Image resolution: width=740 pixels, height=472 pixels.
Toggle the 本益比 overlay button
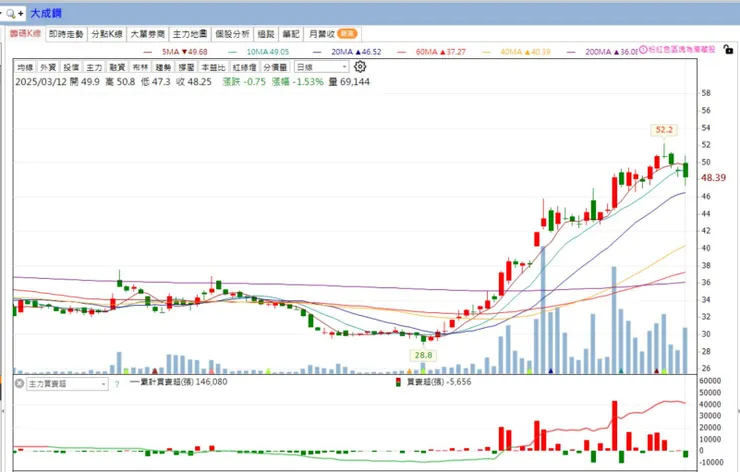coord(214,67)
